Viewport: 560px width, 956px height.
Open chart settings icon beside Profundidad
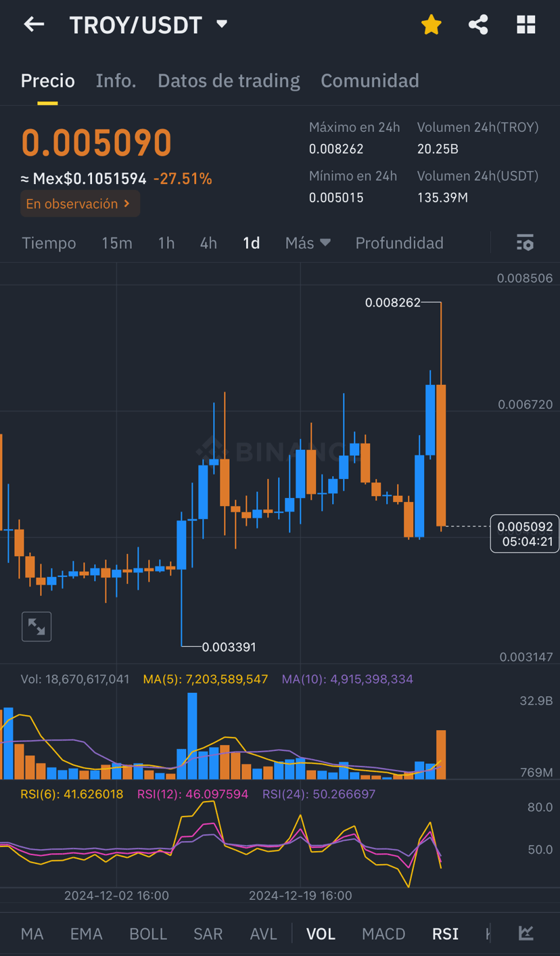click(525, 243)
